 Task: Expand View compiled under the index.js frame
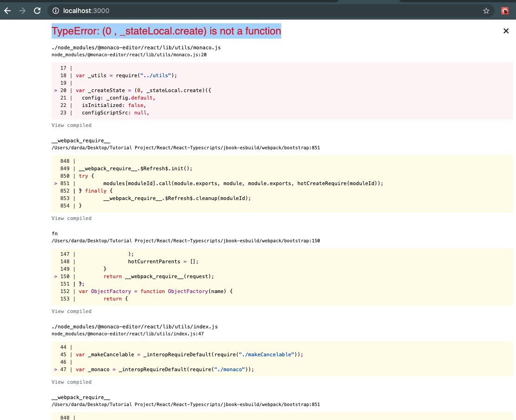coord(71,381)
